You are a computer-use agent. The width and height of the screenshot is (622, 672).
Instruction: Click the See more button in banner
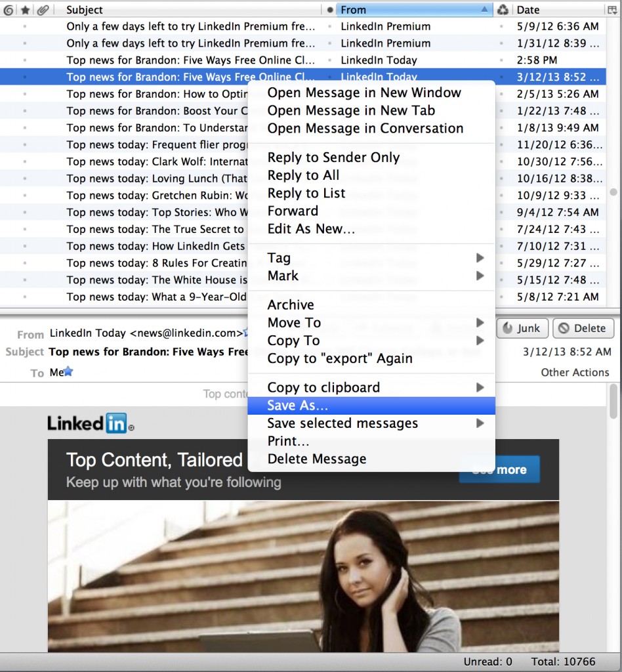pos(499,469)
